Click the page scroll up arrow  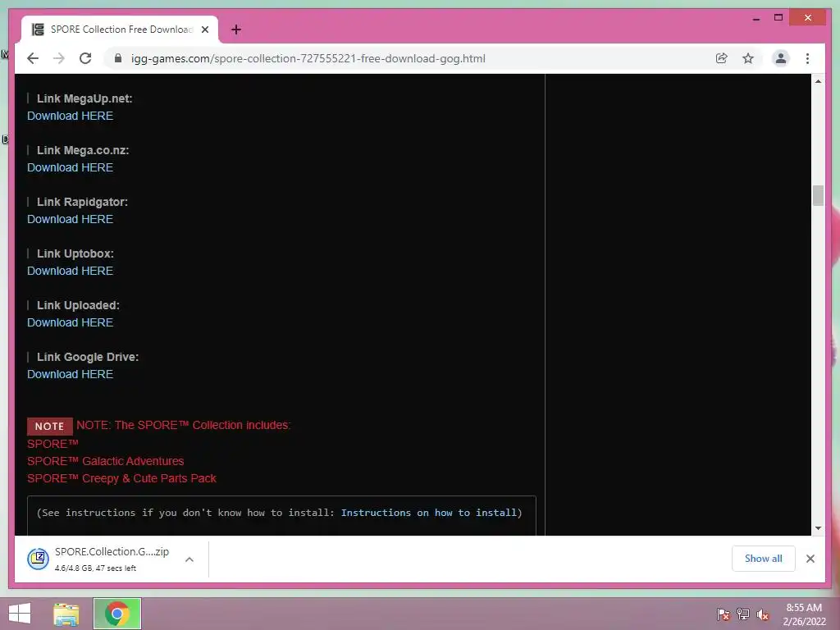[818, 81]
